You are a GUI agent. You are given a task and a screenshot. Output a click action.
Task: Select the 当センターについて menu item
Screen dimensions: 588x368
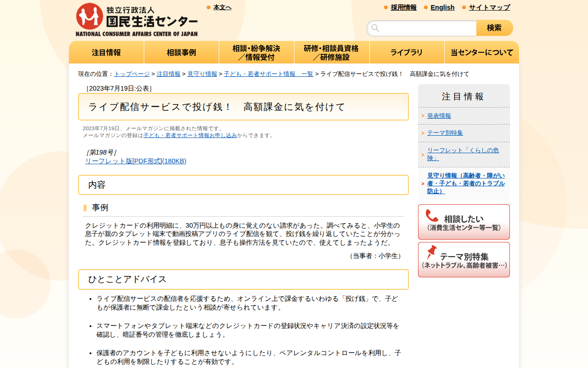point(481,52)
